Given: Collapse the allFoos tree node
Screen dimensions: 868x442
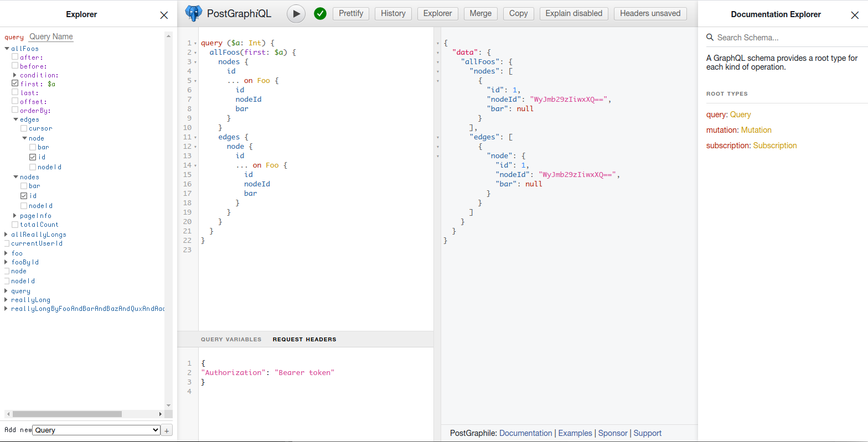Looking at the screenshot, I should [x=7, y=49].
